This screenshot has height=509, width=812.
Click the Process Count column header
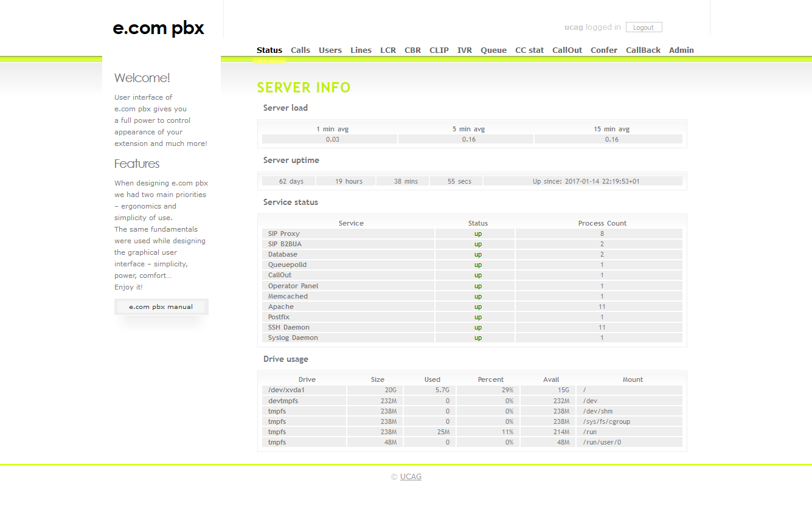pos(602,223)
